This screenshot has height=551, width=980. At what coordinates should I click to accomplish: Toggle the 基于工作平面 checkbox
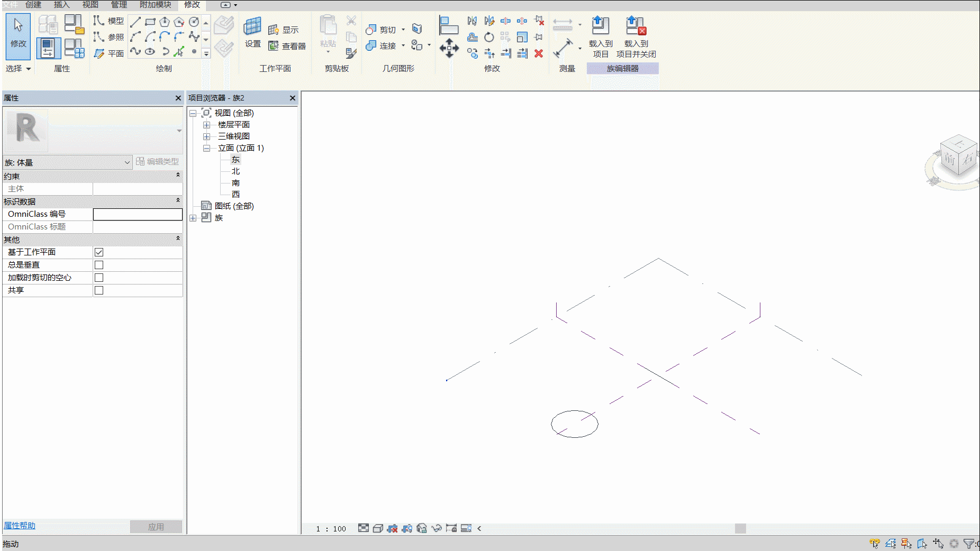pos(99,252)
